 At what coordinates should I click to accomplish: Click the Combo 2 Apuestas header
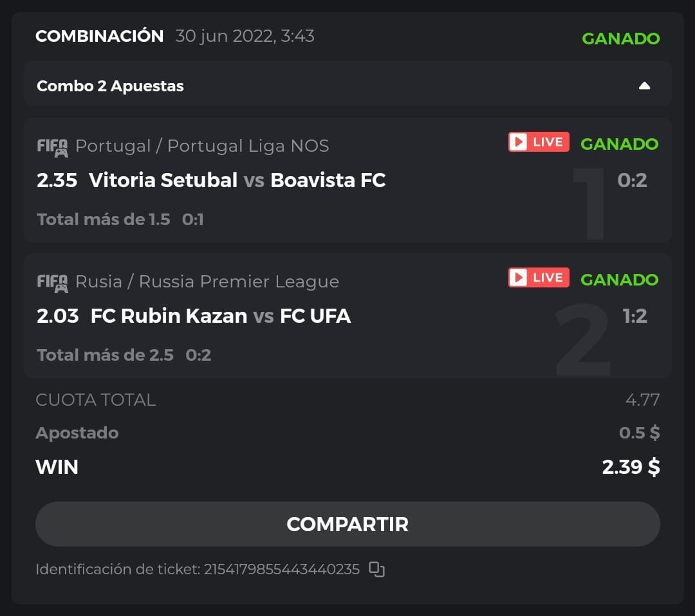110,86
